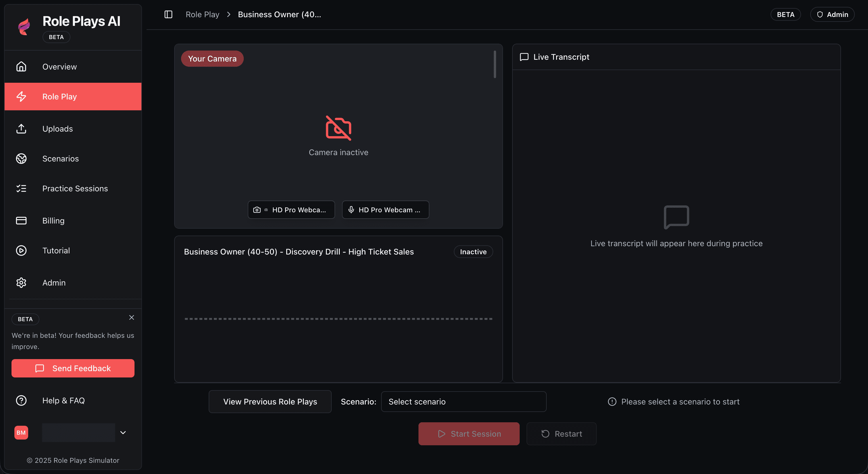Open the HD Pro Webcam microphone selector

coord(385,210)
